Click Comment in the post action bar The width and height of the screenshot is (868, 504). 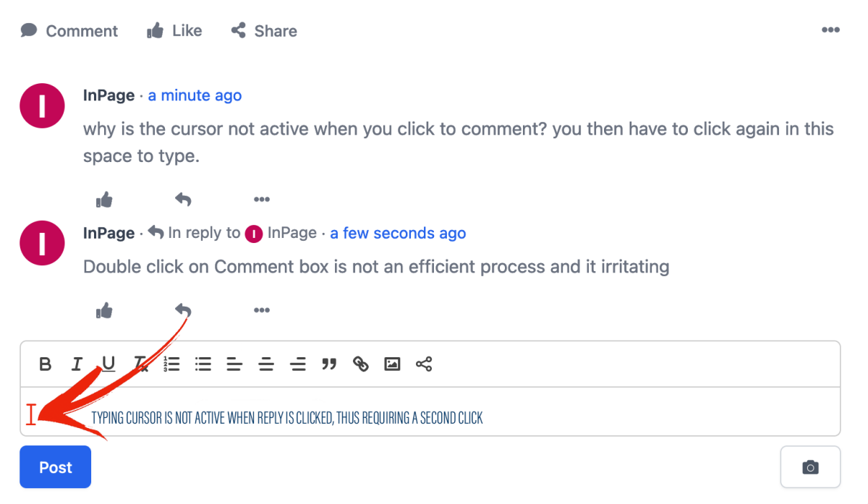pyautogui.click(x=69, y=31)
